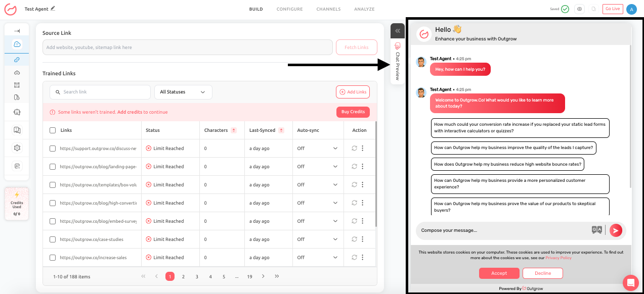Open more actions for blog/embed-survey row

(363, 221)
